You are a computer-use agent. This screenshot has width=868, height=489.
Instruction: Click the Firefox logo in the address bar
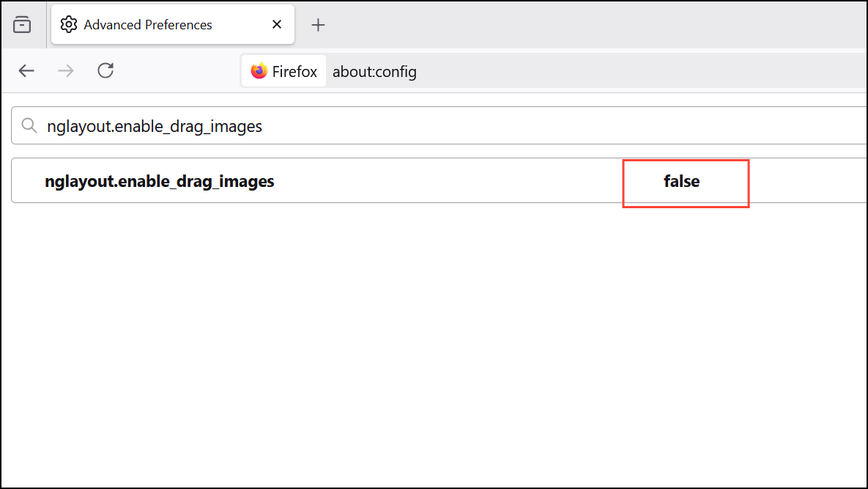tap(259, 72)
